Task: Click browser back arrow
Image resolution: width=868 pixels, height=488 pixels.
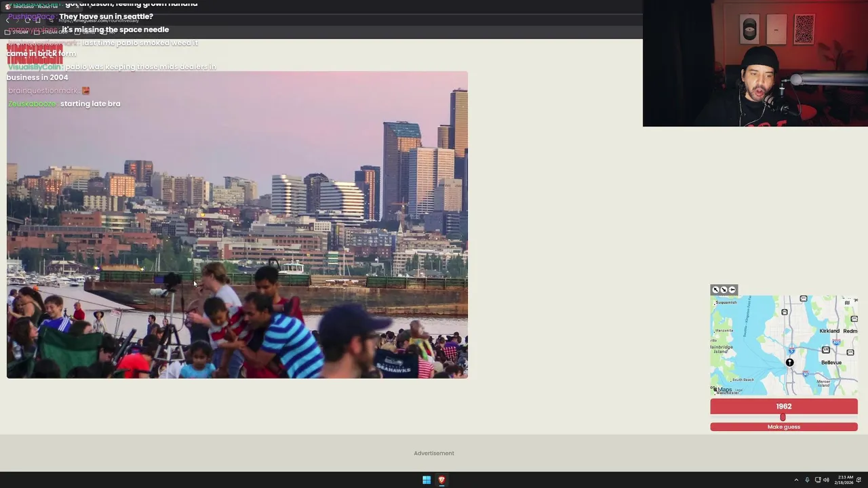Action: coord(7,20)
